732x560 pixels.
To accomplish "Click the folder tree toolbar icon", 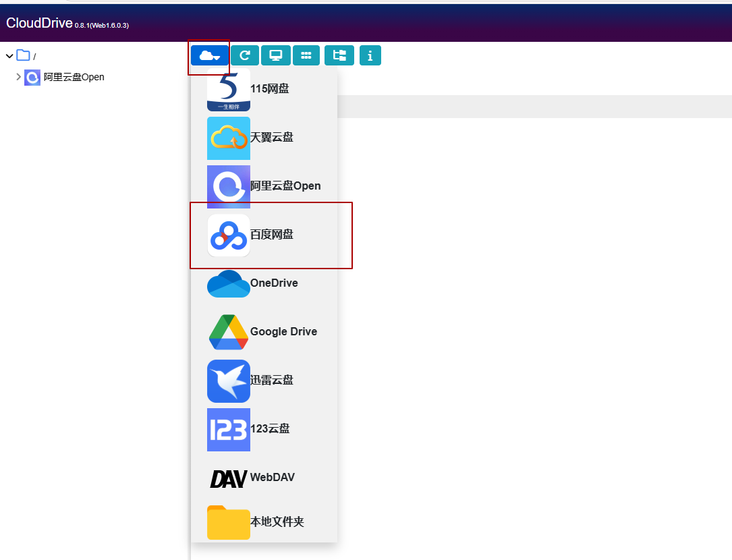I will click(x=339, y=55).
